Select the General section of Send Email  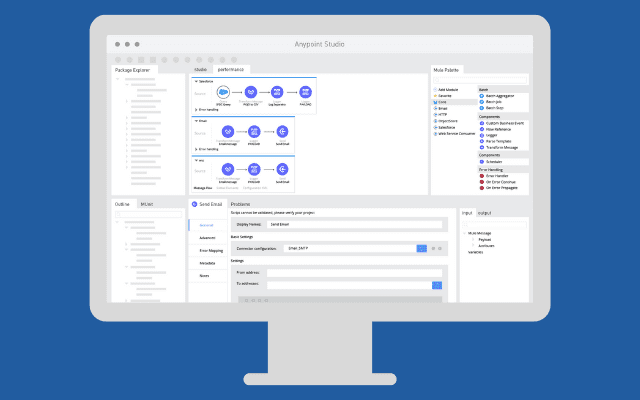tap(207, 225)
